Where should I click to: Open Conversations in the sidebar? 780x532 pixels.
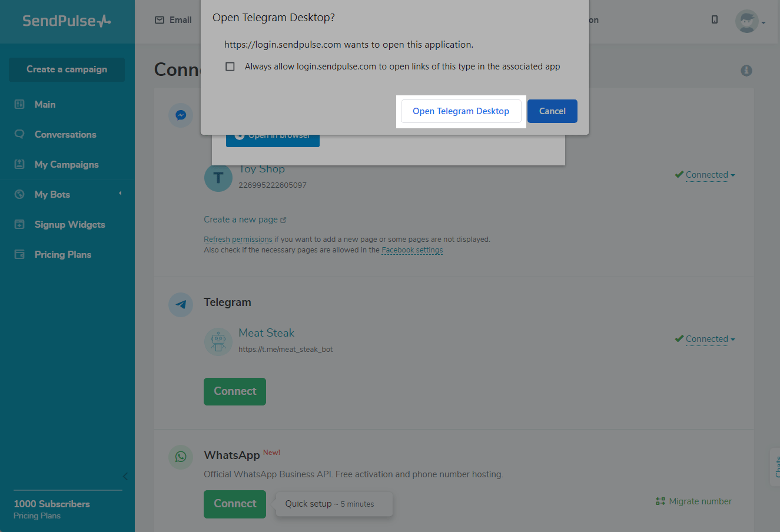65,135
